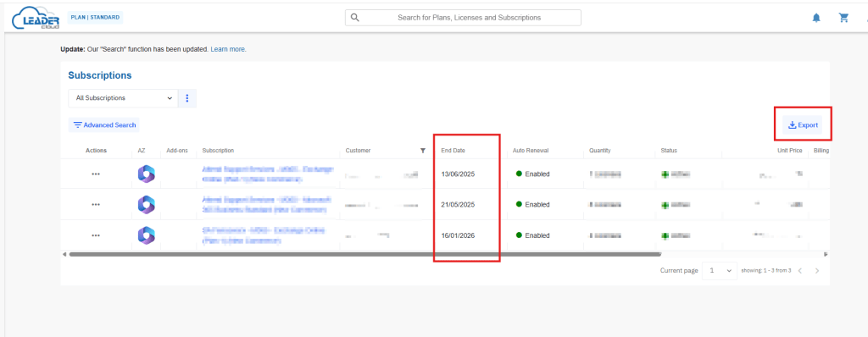Select the 13/06/2025 end date cell
The image size is (868, 337).
458,174
